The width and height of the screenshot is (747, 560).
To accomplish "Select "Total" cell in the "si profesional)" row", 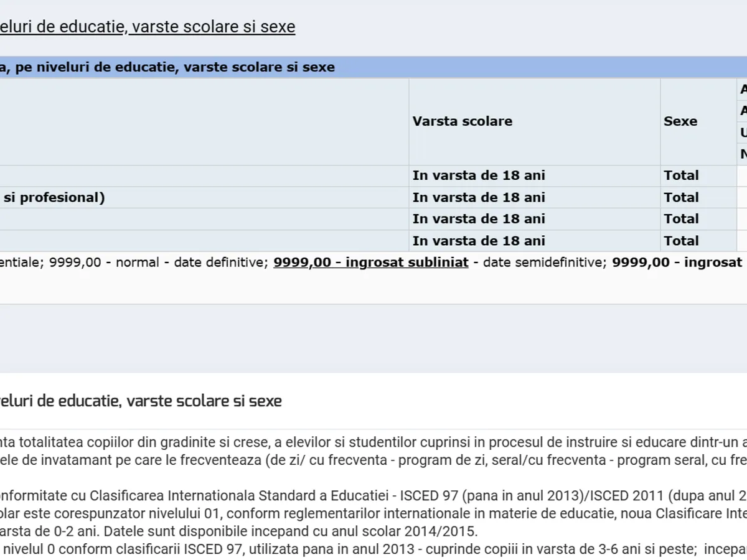I will click(681, 197).
